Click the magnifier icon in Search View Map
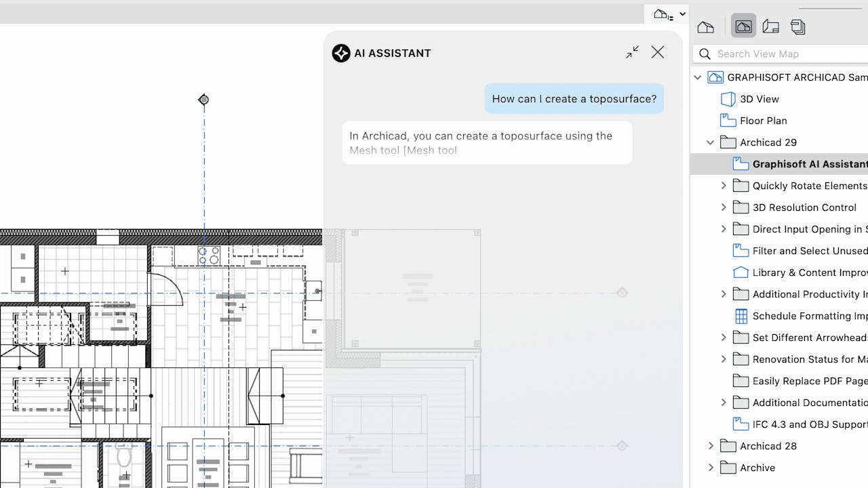 pos(705,54)
